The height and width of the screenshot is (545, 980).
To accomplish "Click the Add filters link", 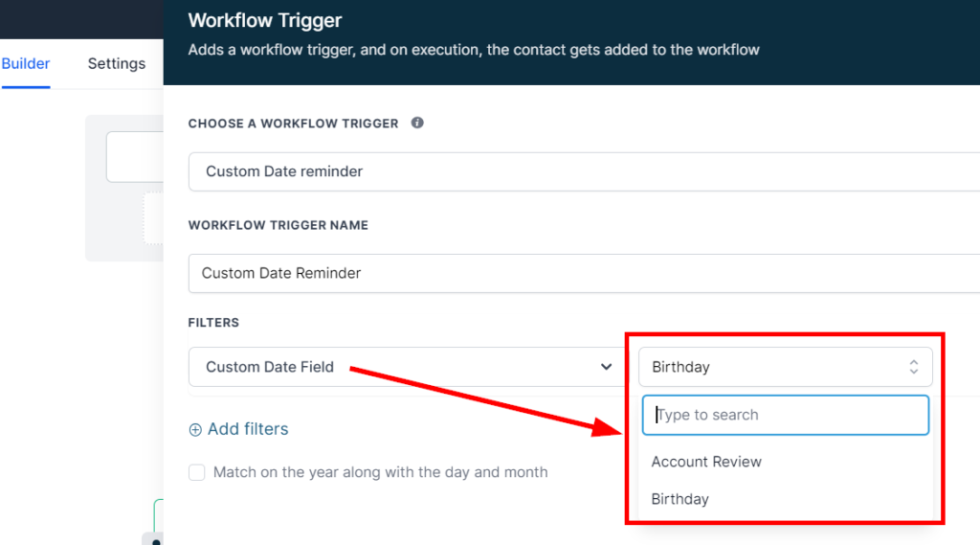I will click(248, 429).
